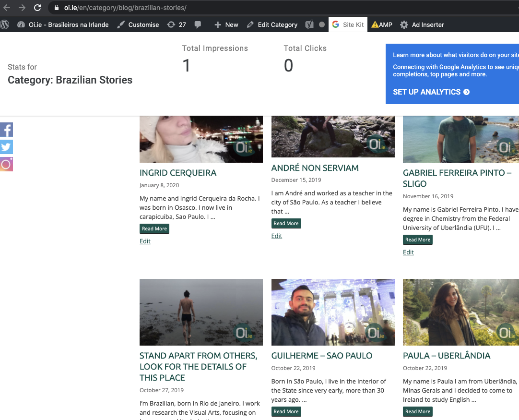
Task: Click the browser back arrow
Action: point(7,8)
